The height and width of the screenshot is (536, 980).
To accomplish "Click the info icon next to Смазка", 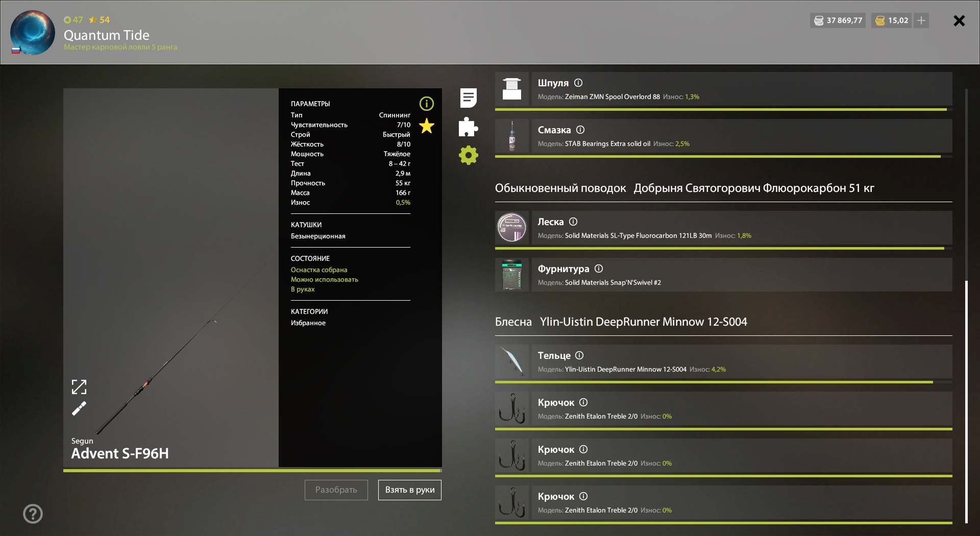I will tap(580, 130).
